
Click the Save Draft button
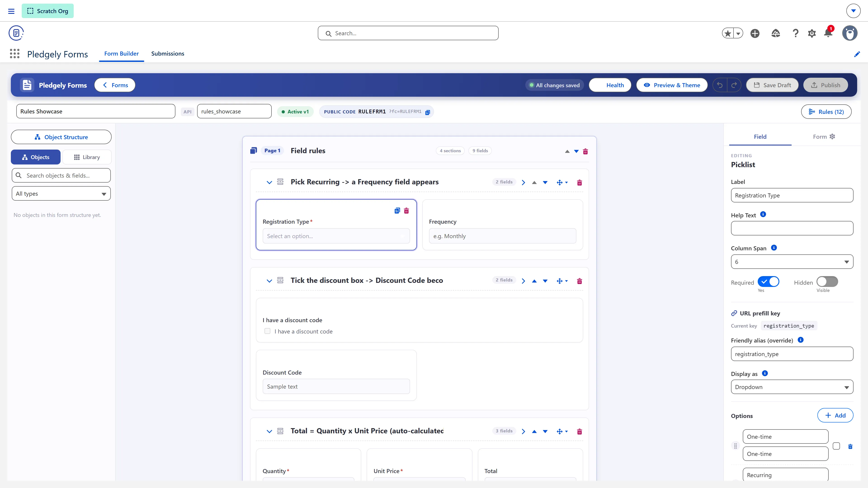(x=772, y=85)
